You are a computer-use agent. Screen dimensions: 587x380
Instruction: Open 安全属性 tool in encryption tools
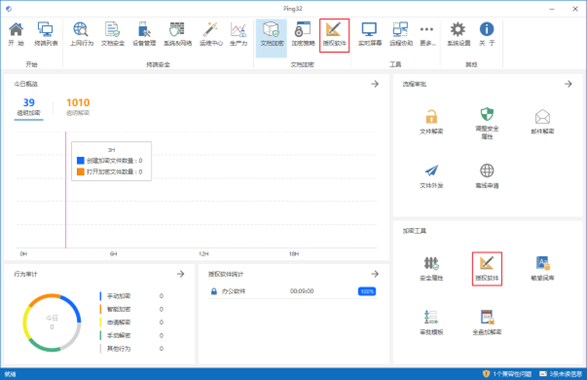[x=431, y=268]
